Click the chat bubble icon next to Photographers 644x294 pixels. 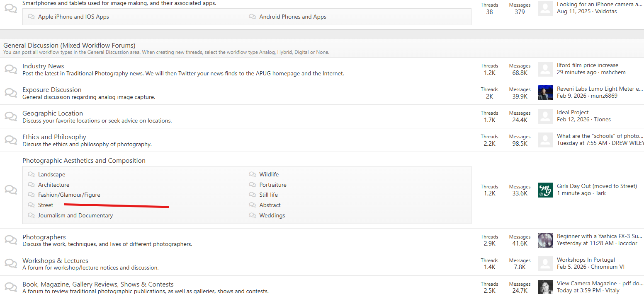(x=11, y=240)
